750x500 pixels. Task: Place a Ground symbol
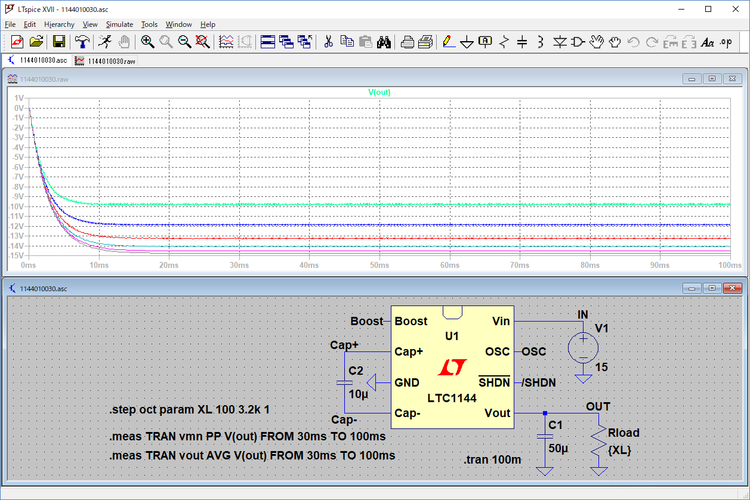pyautogui.click(x=467, y=42)
